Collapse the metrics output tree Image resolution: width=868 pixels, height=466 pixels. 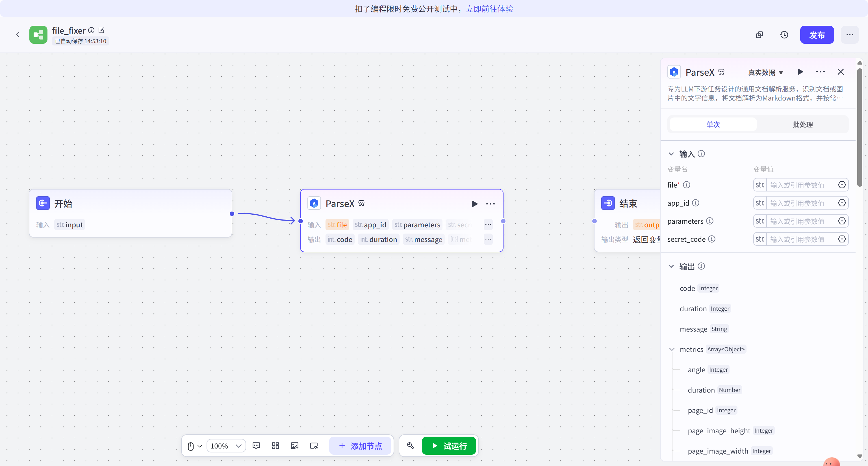[x=672, y=349]
